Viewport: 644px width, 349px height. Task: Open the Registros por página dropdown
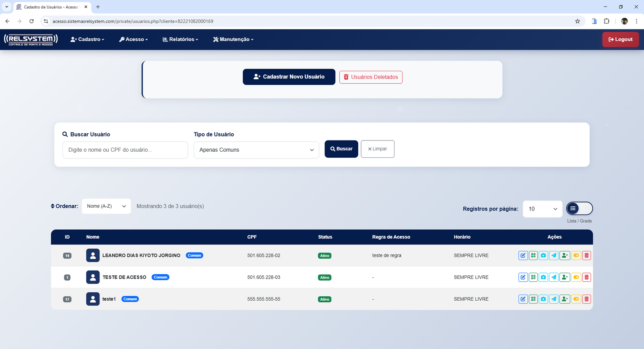[542, 209]
